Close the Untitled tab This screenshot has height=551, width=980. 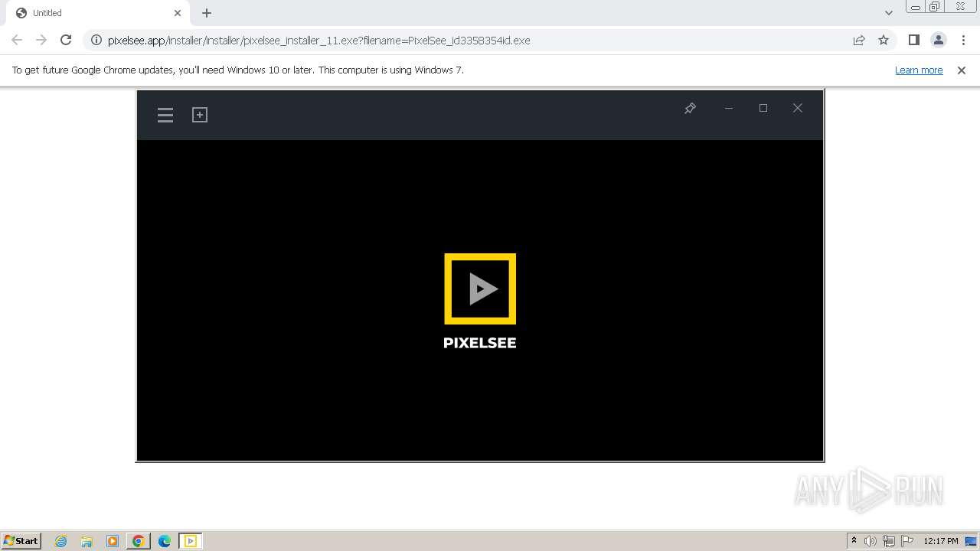coord(178,13)
